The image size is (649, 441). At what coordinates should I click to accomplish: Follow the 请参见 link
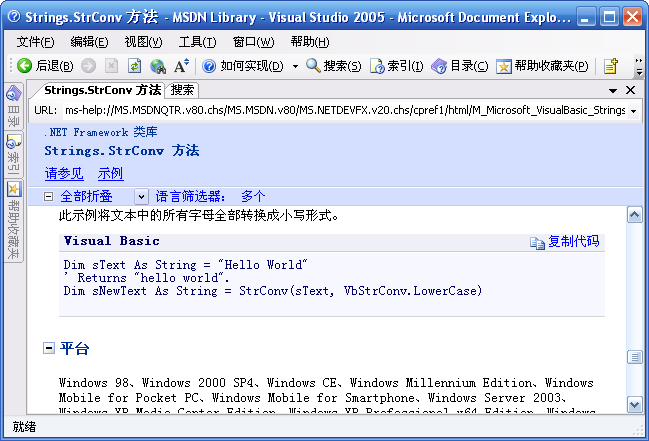point(64,173)
